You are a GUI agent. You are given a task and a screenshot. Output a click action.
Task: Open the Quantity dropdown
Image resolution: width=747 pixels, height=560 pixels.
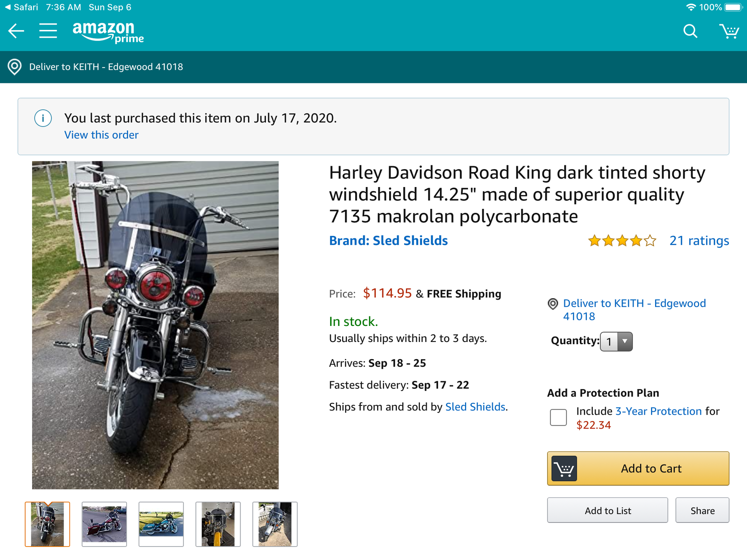(616, 342)
